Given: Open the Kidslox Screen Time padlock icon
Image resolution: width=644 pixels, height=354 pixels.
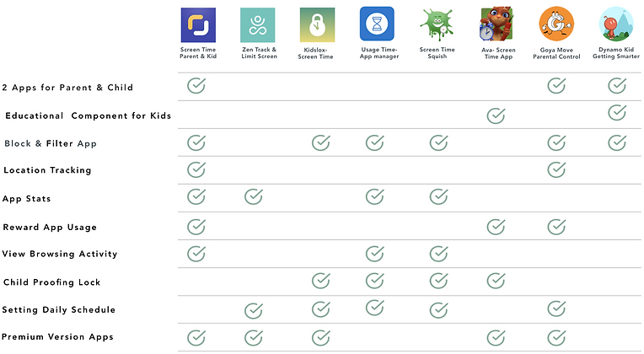Looking at the screenshot, I should click(x=317, y=24).
